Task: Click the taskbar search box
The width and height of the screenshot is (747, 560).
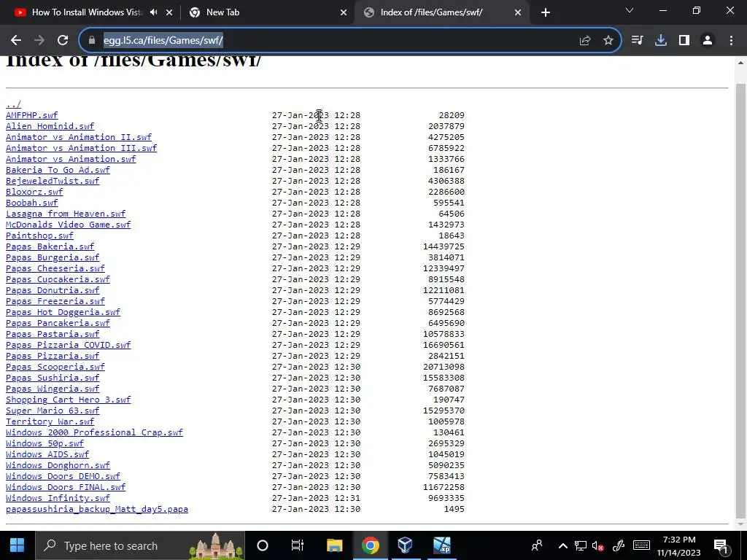Action: (140, 545)
